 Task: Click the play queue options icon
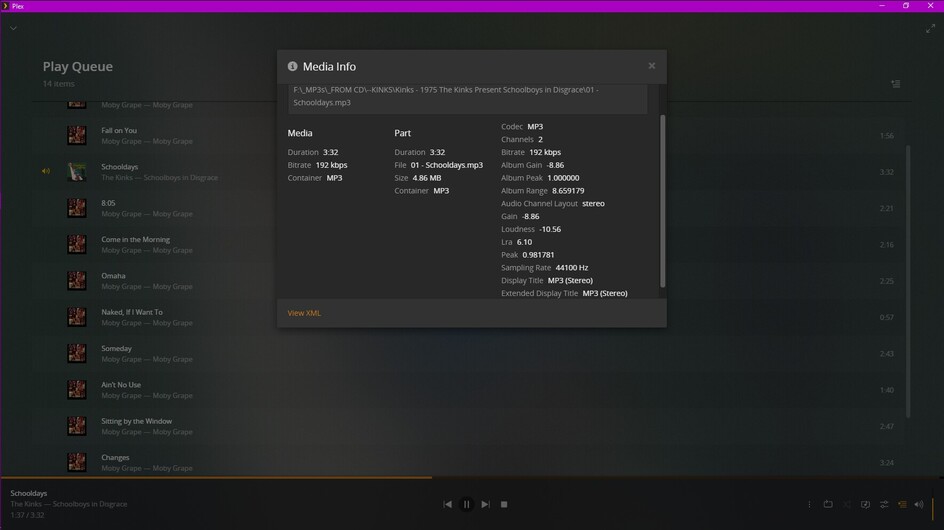point(896,84)
